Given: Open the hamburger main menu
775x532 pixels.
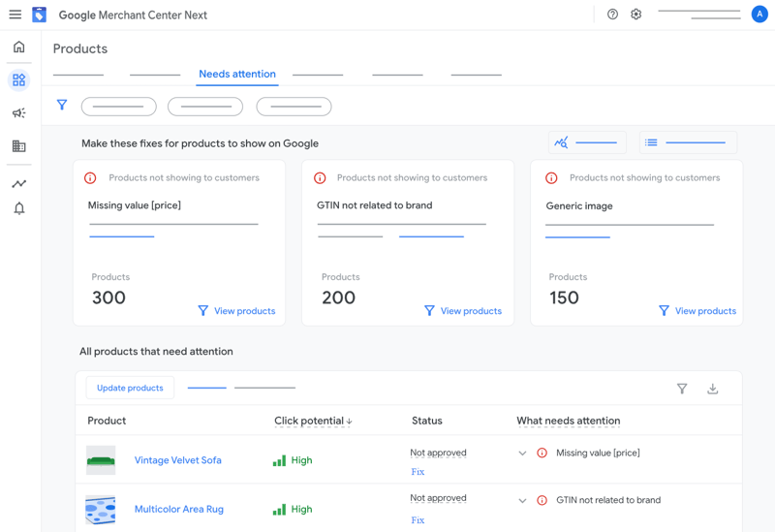Looking at the screenshot, I should coord(15,15).
